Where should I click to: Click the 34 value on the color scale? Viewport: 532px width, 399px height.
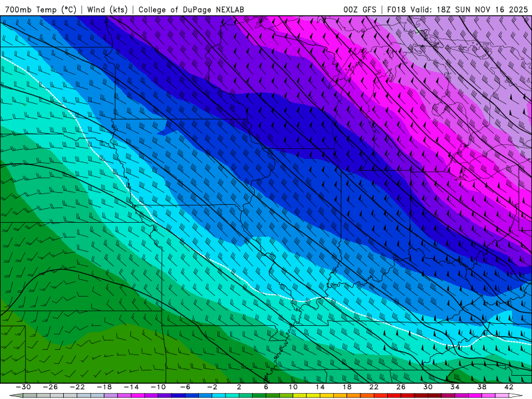pos(455,387)
